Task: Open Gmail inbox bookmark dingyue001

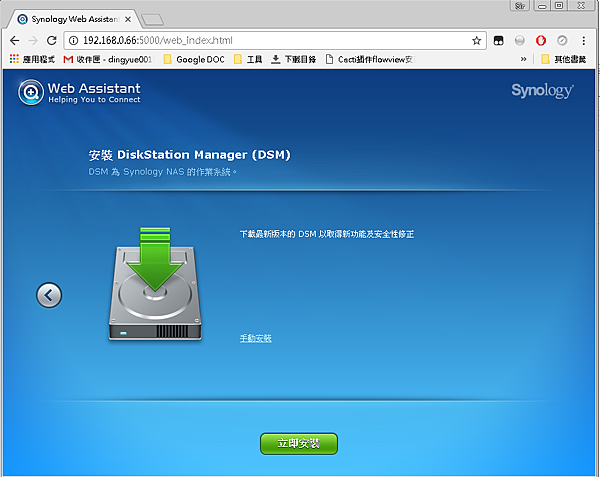Action: click(x=107, y=59)
